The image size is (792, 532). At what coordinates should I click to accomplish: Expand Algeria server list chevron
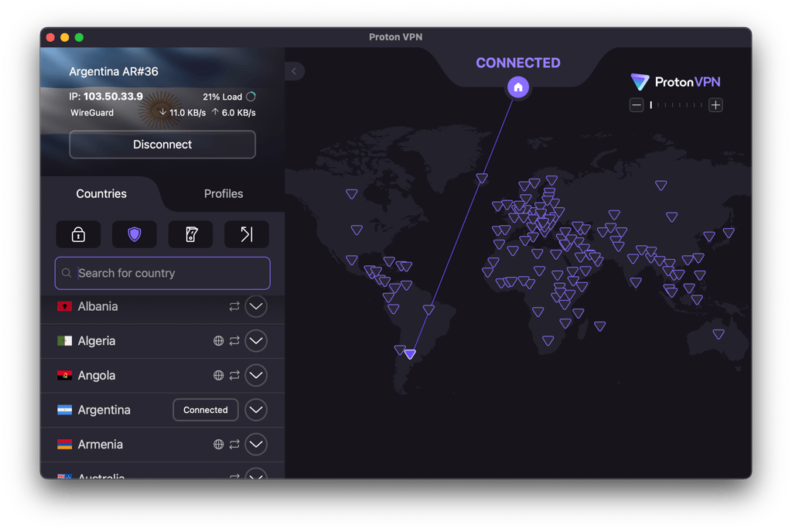pyautogui.click(x=256, y=341)
